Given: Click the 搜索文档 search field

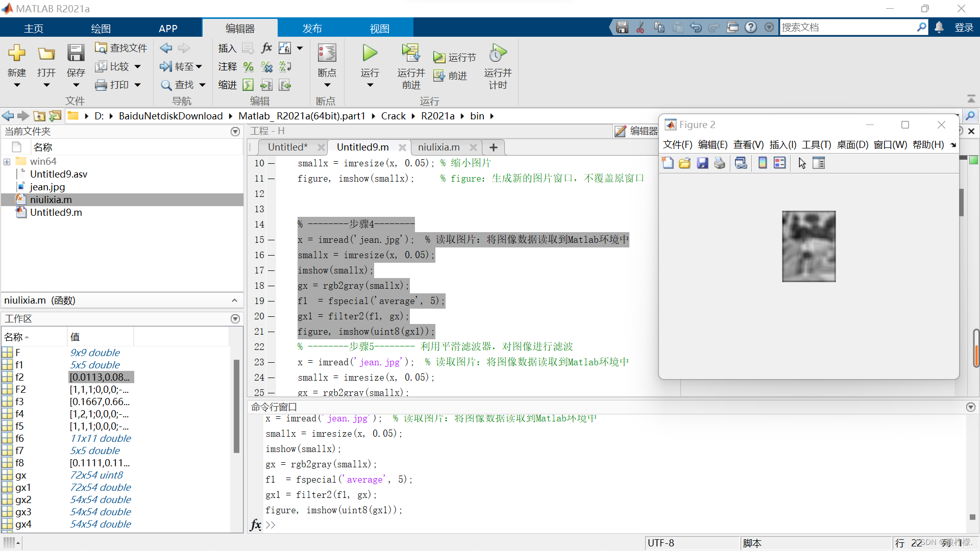Looking at the screenshot, I should [847, 28].
